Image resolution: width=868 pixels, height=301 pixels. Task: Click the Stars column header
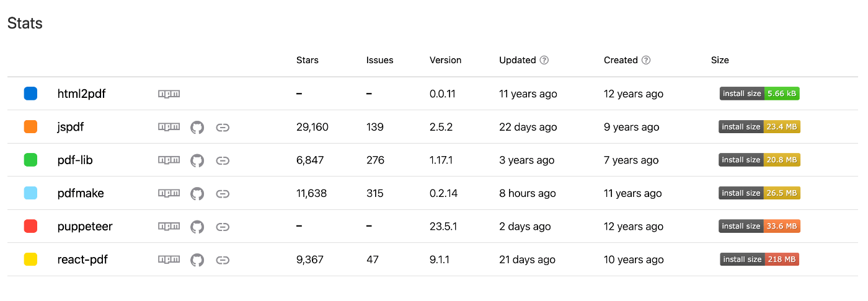(308, 60)
